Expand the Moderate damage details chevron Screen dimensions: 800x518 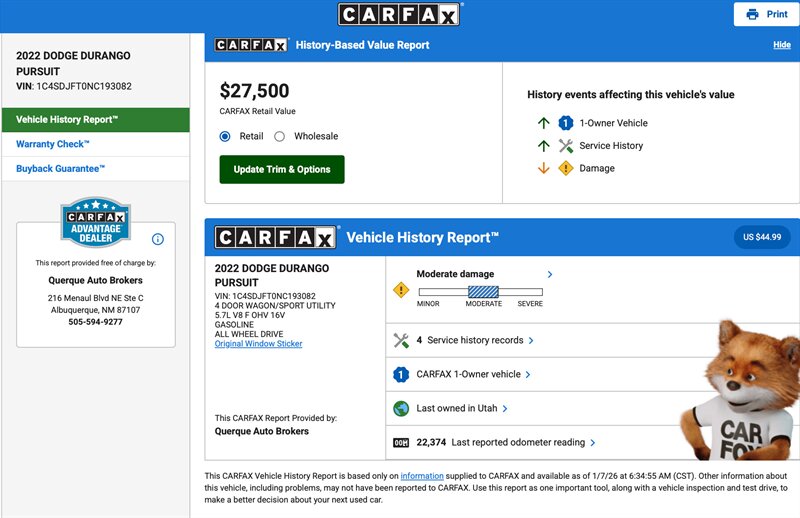[x=550, y=274]
